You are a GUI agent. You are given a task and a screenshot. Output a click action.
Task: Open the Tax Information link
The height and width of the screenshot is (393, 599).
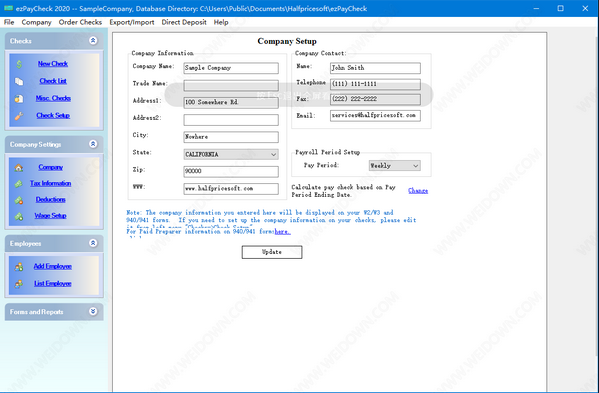tap(50, 183)
